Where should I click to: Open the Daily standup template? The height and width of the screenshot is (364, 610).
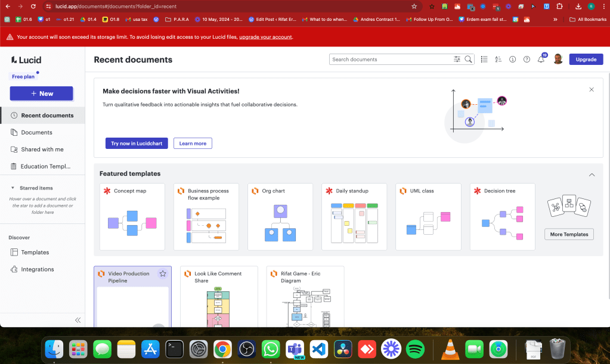tap(354, 217)
